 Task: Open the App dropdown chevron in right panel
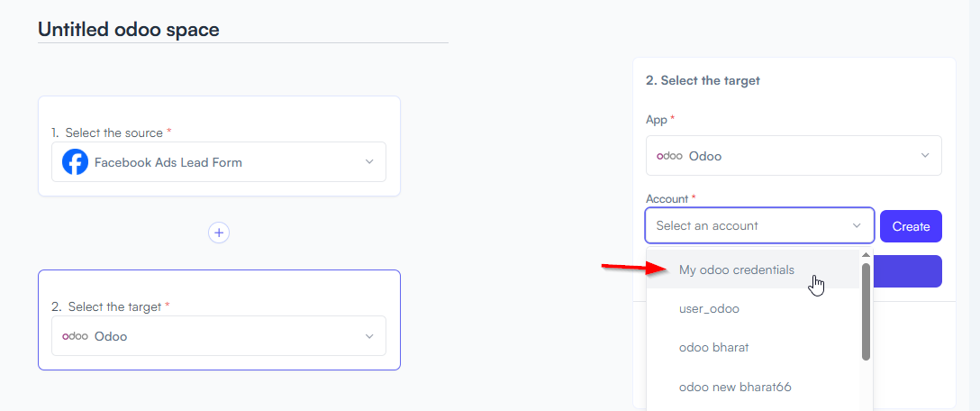(925, 155)
